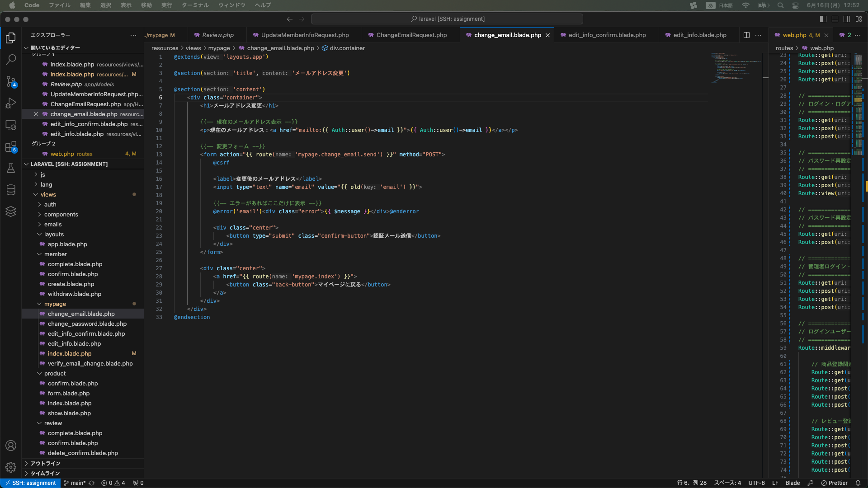868x488 pixels.
Task: Open the Search view in activity bar
Action: coord(11,59)
